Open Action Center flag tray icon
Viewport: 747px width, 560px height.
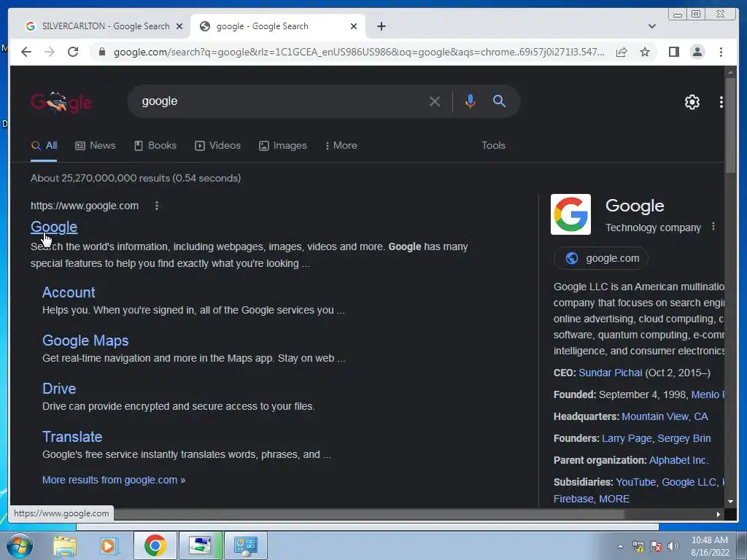(656, 546)
